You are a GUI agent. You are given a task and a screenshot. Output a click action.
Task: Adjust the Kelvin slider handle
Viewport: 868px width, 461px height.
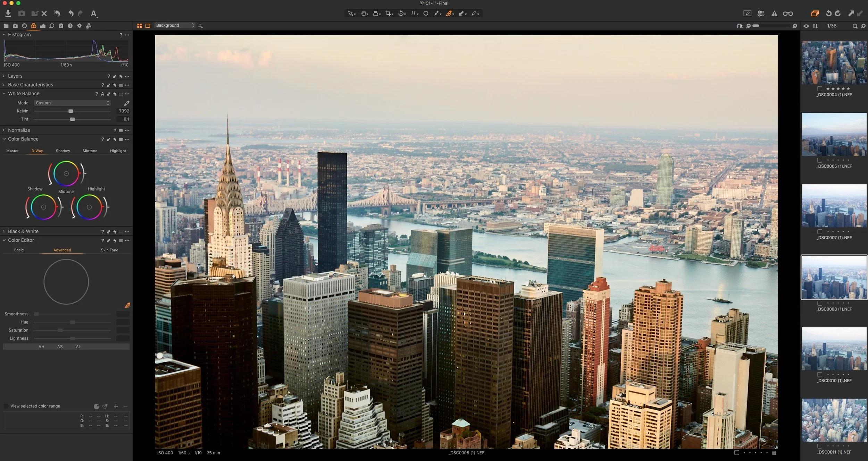click(71, 111)
